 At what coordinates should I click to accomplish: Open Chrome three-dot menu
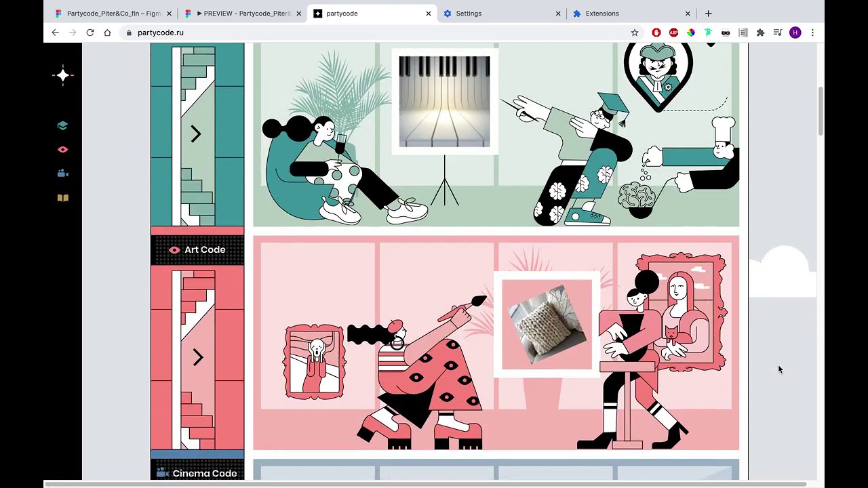click(812, 33)
